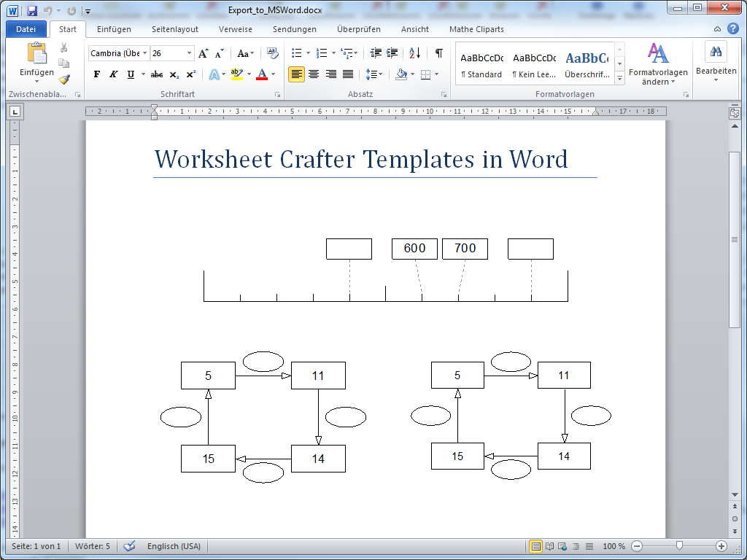Apply bold formatting with the F icon

click(97, 74)
